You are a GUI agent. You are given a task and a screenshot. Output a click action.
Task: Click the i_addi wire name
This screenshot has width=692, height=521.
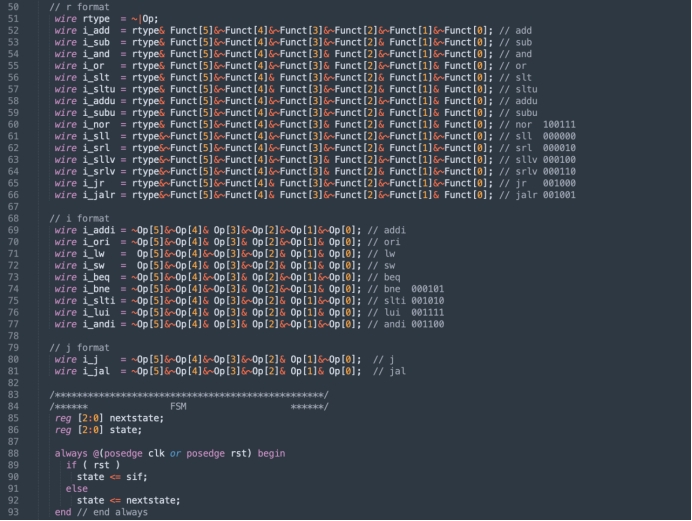tap(99, 230)
